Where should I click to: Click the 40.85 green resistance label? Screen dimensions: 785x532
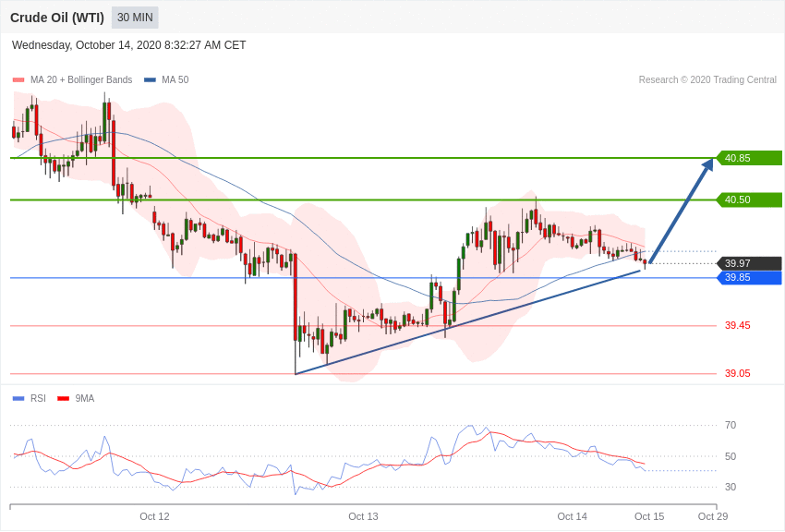pos(750,158)
